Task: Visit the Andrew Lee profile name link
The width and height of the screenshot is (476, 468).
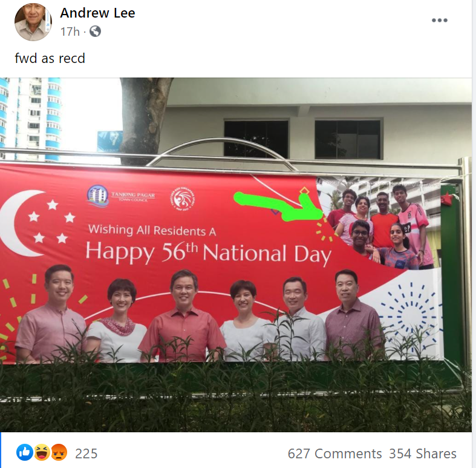Action: [97, 13]
